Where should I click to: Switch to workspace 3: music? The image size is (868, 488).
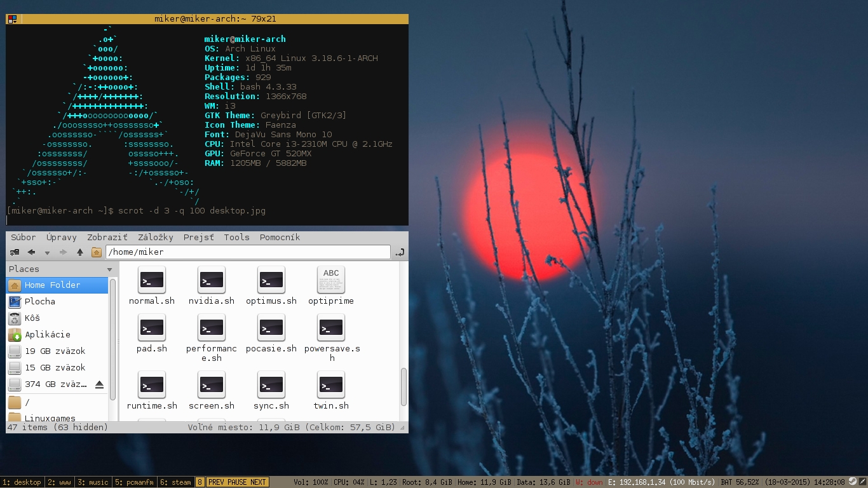point(93,482)
